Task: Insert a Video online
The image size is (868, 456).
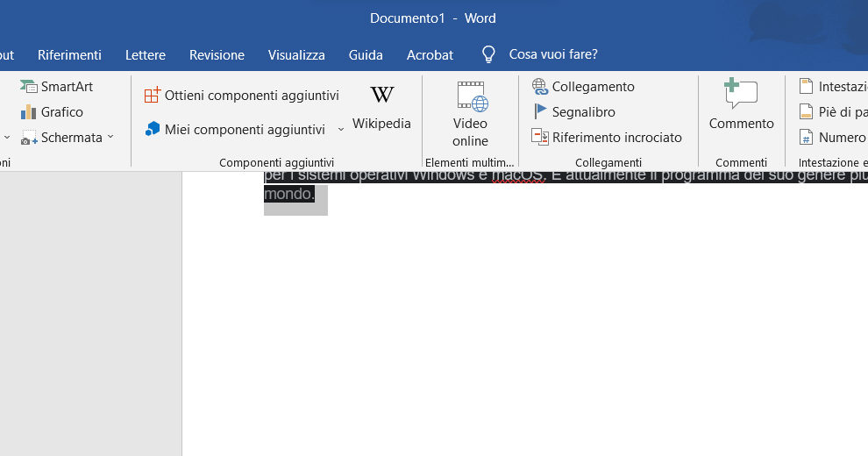Action: pos(470,115)
